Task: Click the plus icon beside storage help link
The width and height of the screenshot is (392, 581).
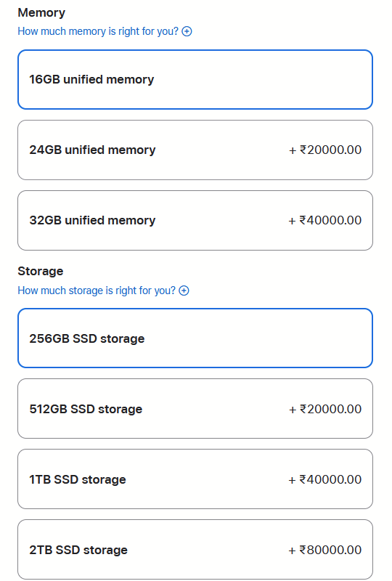Action: [184, 290]
